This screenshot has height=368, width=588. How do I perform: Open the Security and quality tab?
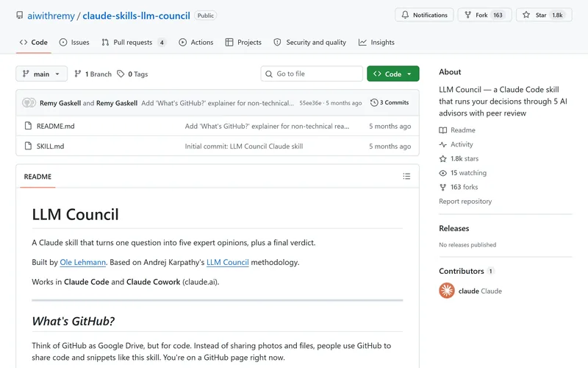coord(309,43)
